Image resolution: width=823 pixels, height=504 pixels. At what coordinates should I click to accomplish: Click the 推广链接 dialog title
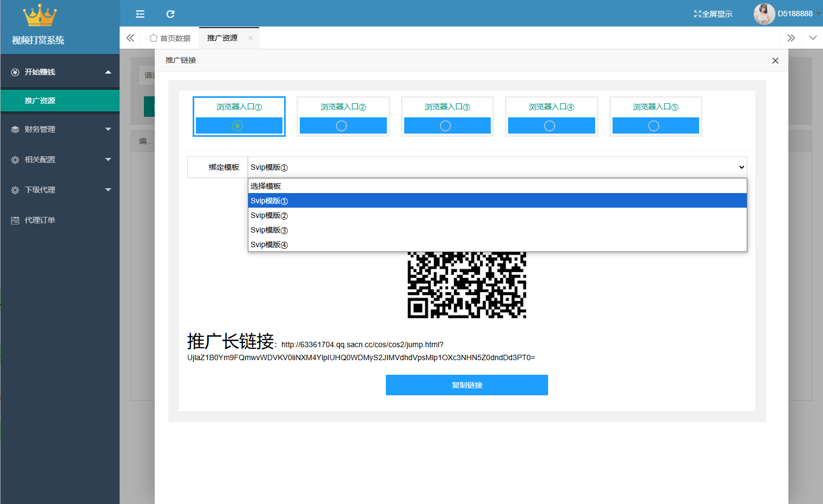click(x=181, y=60)
